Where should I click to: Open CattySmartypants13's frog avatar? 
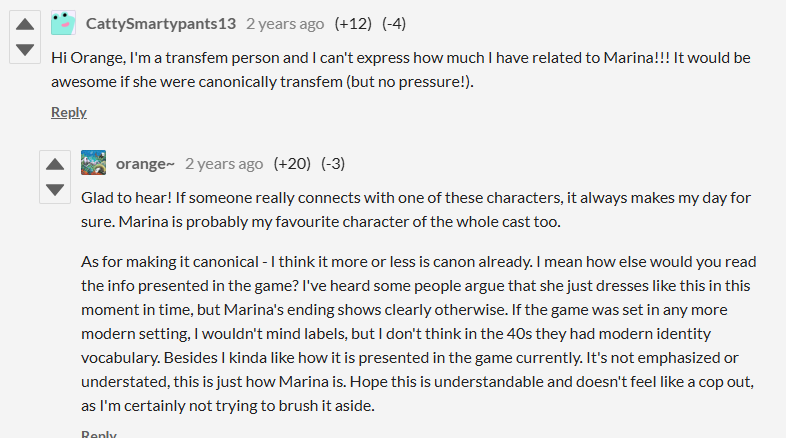[63, 23]
